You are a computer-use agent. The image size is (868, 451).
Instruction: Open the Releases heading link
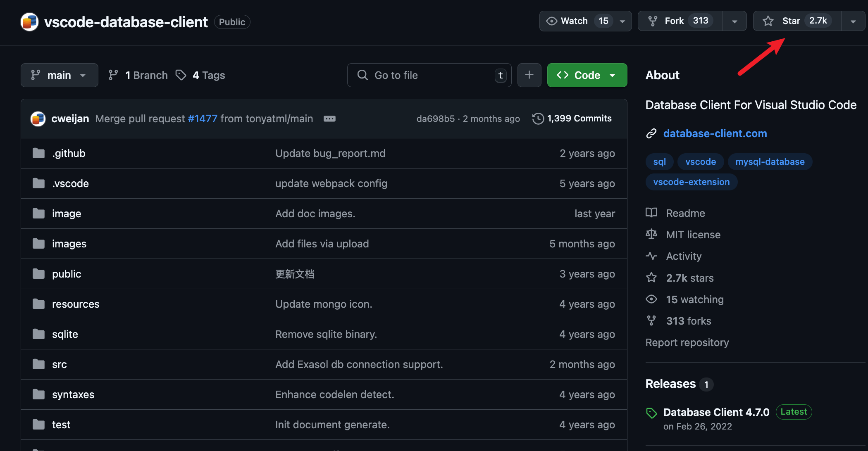(670, 384)
